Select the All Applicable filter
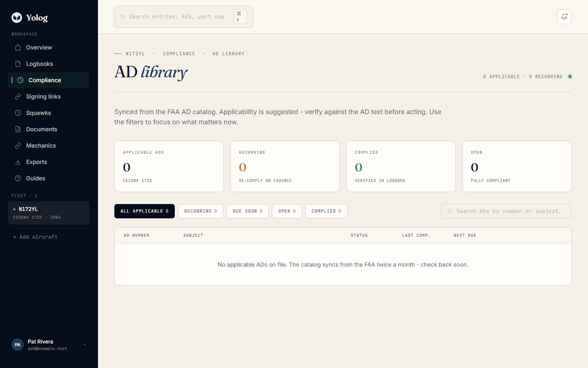588x368 pixels. click(145, 211)
